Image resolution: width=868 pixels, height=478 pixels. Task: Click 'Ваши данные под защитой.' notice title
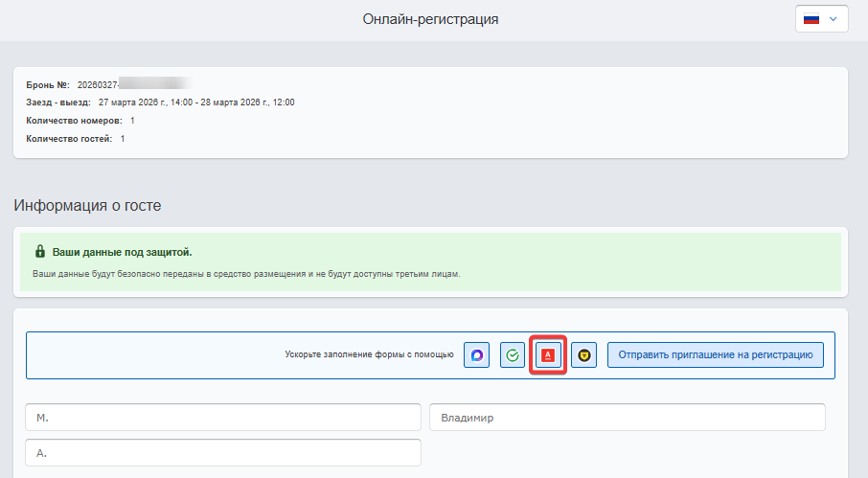[x=123, y=252]
